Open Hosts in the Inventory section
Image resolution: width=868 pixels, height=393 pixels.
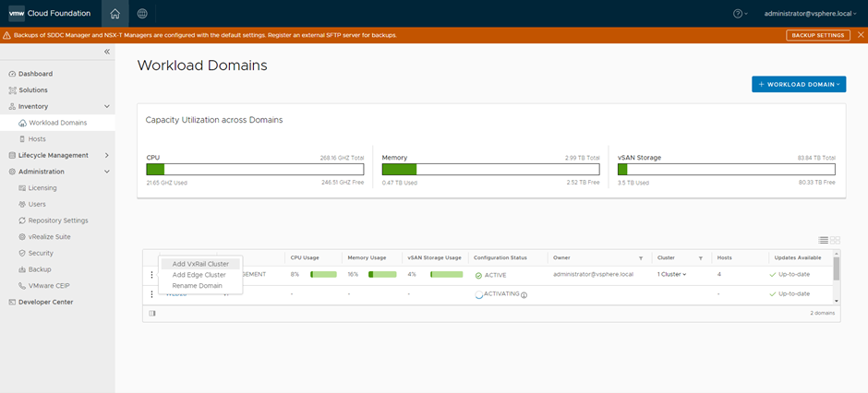pyautogui.click(x=37, y=139)
